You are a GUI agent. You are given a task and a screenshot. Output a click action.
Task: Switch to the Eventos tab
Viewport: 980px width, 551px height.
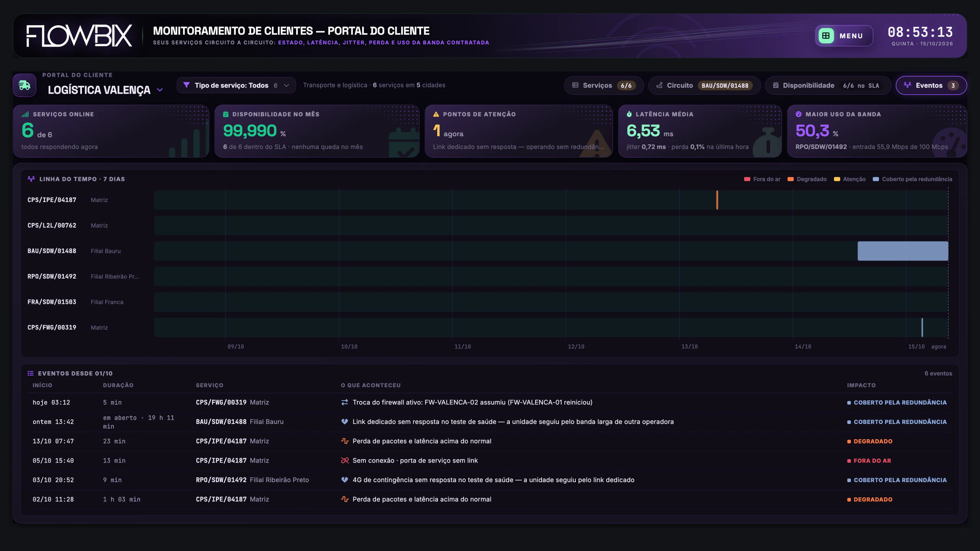931,85
